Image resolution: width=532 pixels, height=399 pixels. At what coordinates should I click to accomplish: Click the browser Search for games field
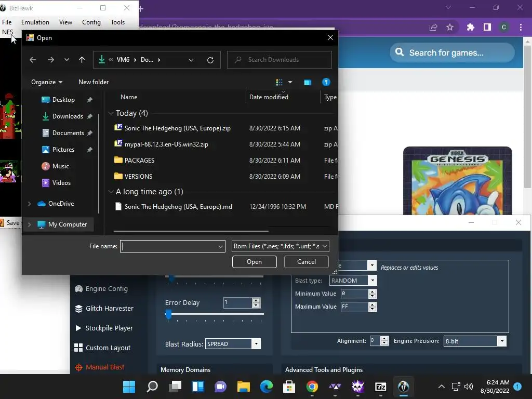(x=453, y=52)
